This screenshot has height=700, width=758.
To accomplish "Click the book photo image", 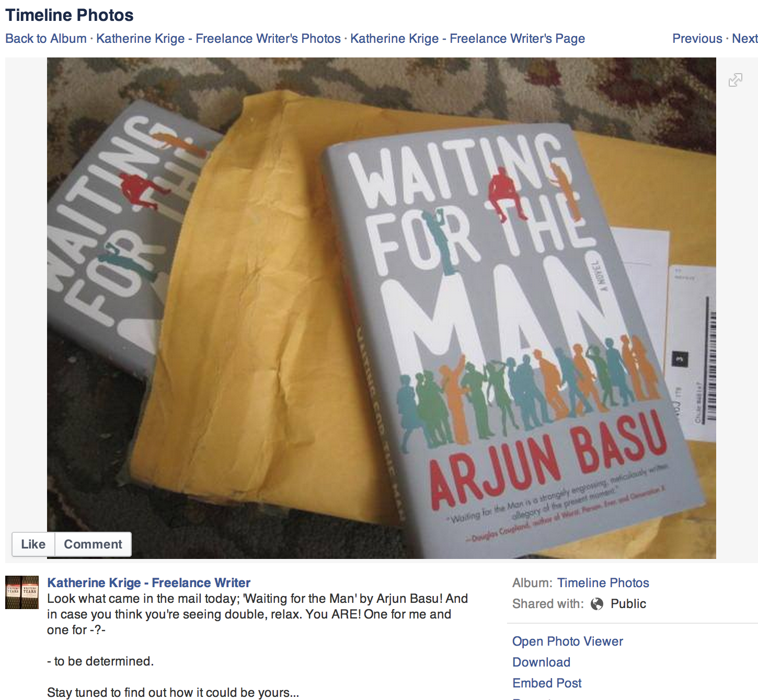I will [x=382, y=308].
